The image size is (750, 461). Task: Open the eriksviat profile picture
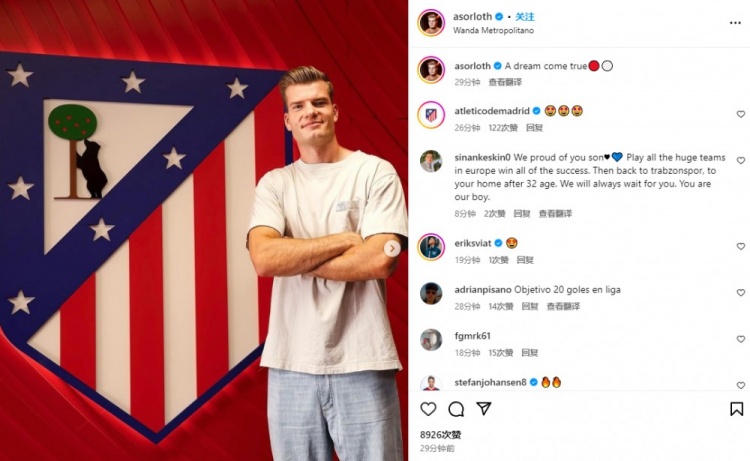431,247
